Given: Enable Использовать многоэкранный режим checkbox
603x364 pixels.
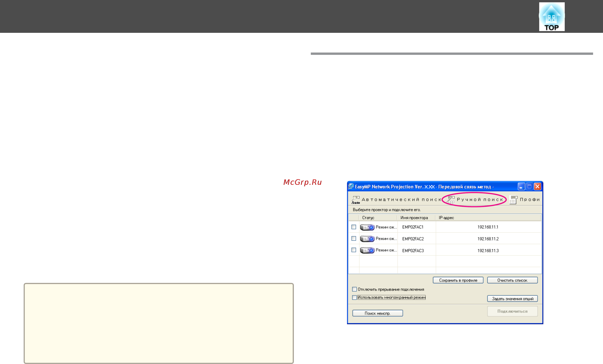Looking at the screenshot, I should 354,297.
